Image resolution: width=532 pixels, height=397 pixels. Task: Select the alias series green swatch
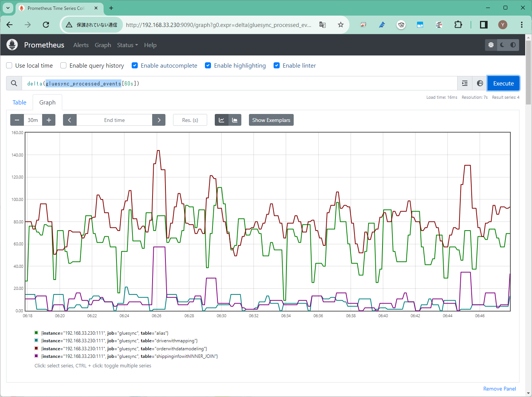coord(36,333)
